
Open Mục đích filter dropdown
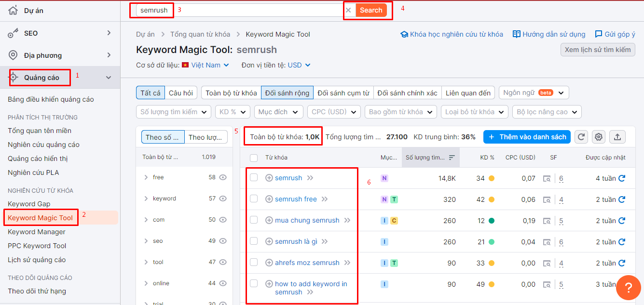pyautogui.click(x=279, y=112)
